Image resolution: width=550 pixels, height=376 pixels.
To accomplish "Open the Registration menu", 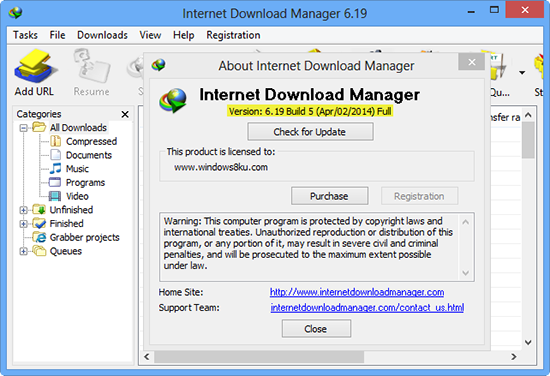I will click(233, 35).
